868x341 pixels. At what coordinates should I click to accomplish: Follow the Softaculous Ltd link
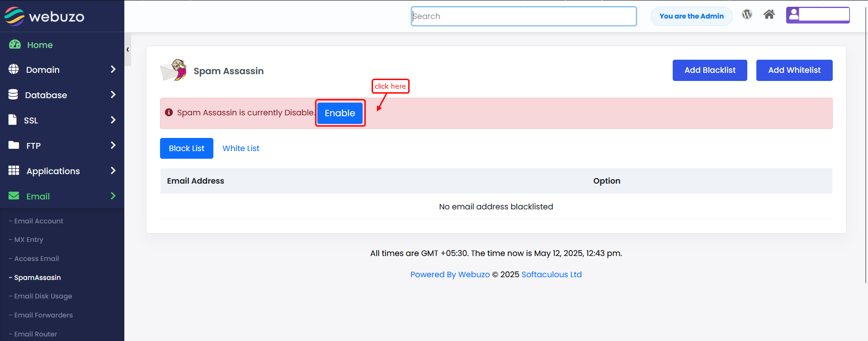[x=552, y=275]
